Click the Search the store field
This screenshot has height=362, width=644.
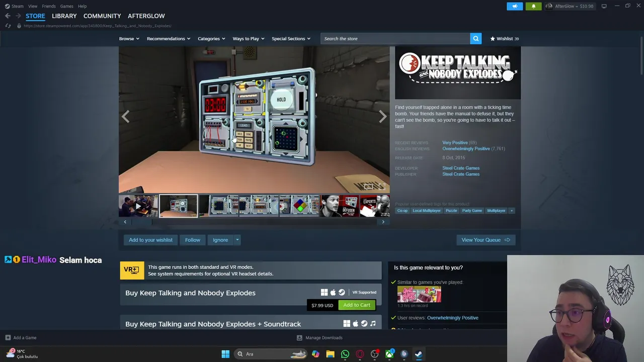(x=395, y=39)
